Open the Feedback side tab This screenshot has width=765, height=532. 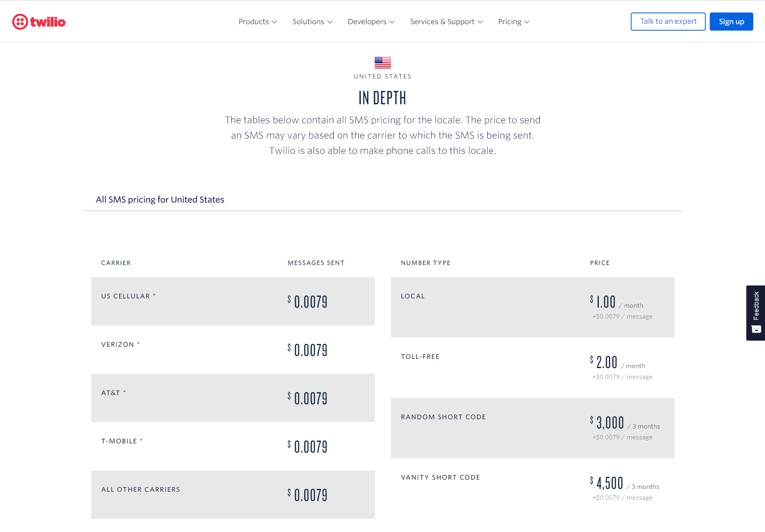(x=755, y=313)
